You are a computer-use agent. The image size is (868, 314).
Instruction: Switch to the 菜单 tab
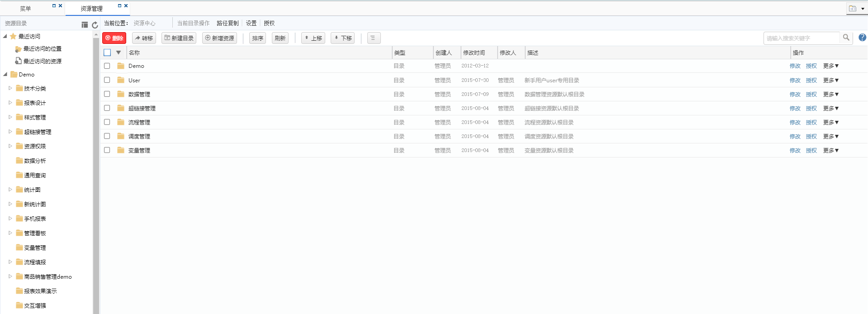click(25, 9)
